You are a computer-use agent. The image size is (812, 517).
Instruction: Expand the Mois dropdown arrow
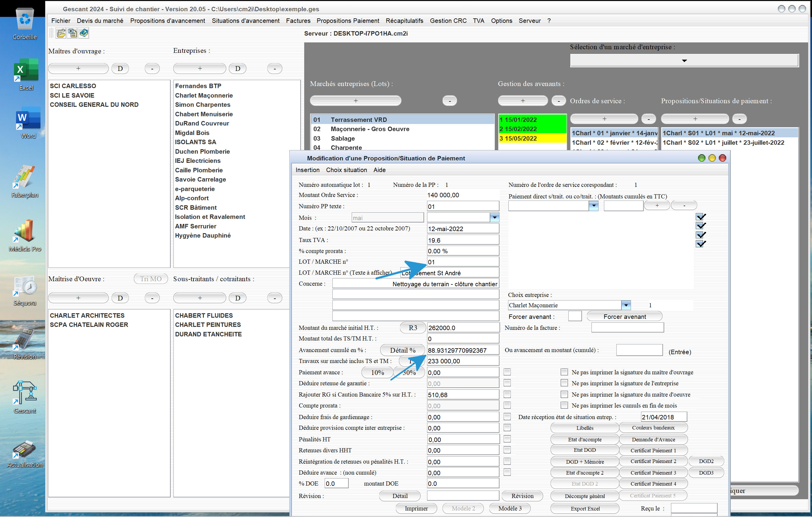coord(494,217)
